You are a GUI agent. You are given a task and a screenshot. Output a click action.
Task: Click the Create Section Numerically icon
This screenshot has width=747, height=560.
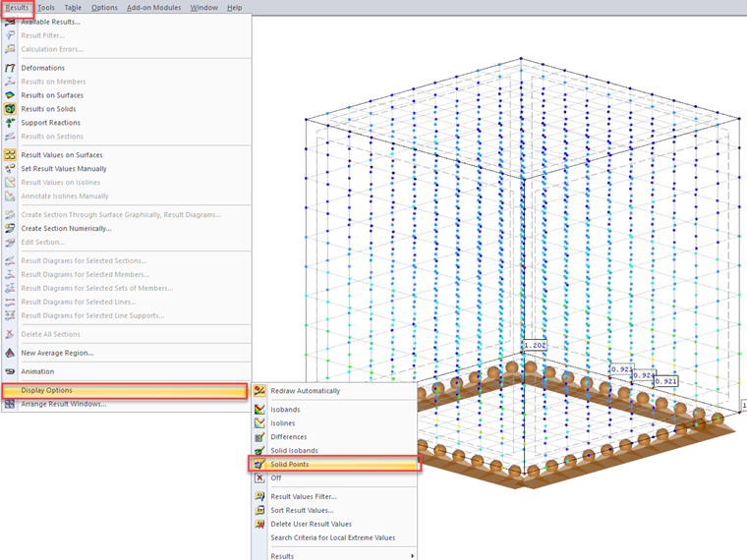point(10,228)
